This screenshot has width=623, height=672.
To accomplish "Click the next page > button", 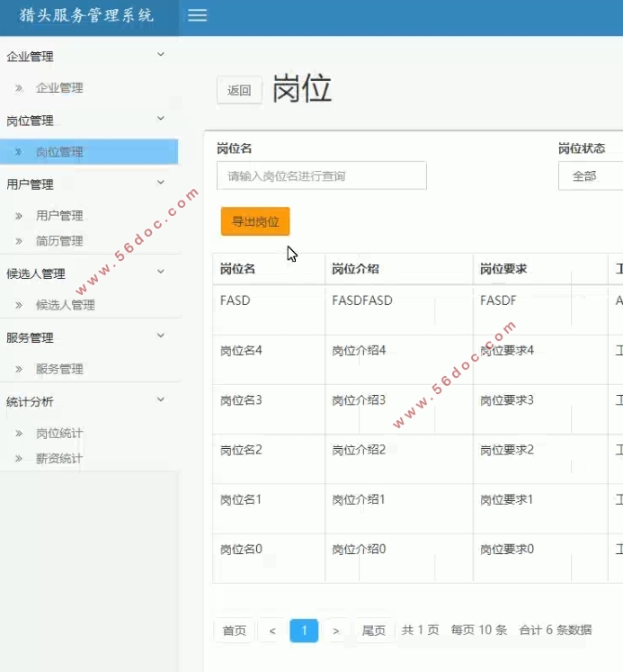I will pos(336,631).
